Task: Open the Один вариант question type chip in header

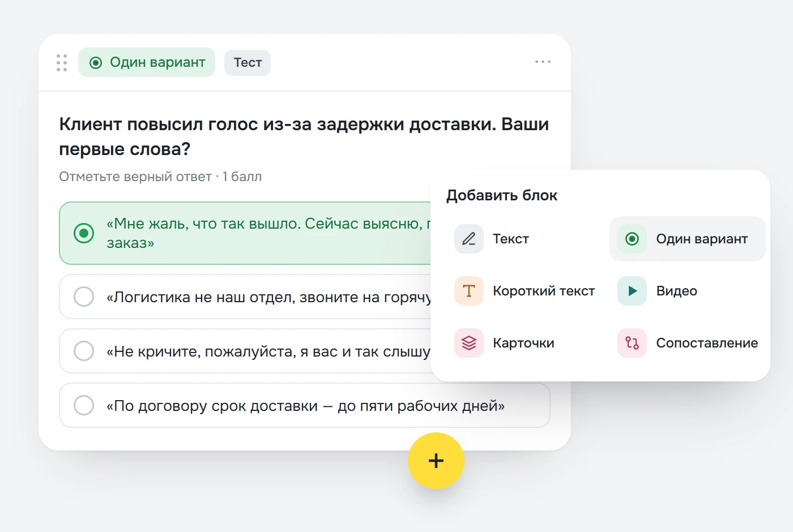Action: [147, 62]
